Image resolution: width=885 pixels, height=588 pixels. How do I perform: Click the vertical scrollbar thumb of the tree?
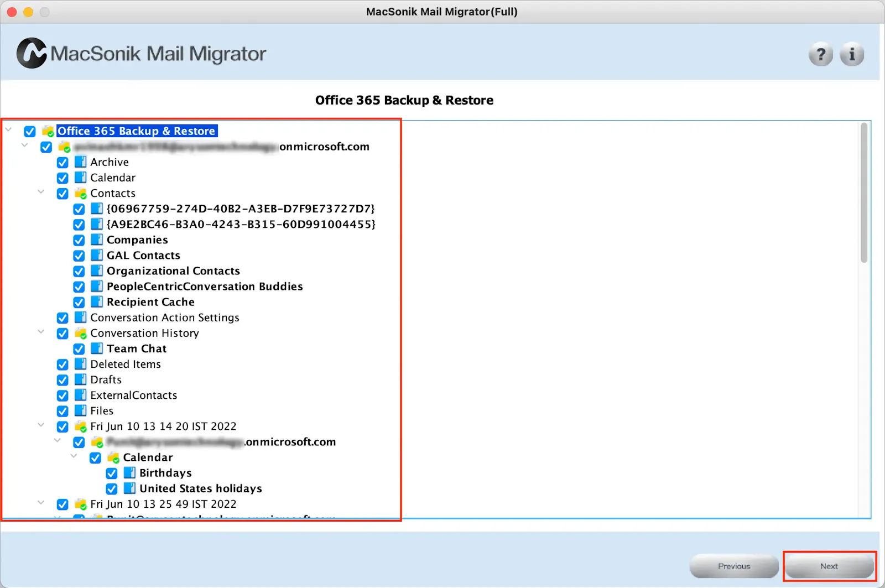(x=863, y=192)
